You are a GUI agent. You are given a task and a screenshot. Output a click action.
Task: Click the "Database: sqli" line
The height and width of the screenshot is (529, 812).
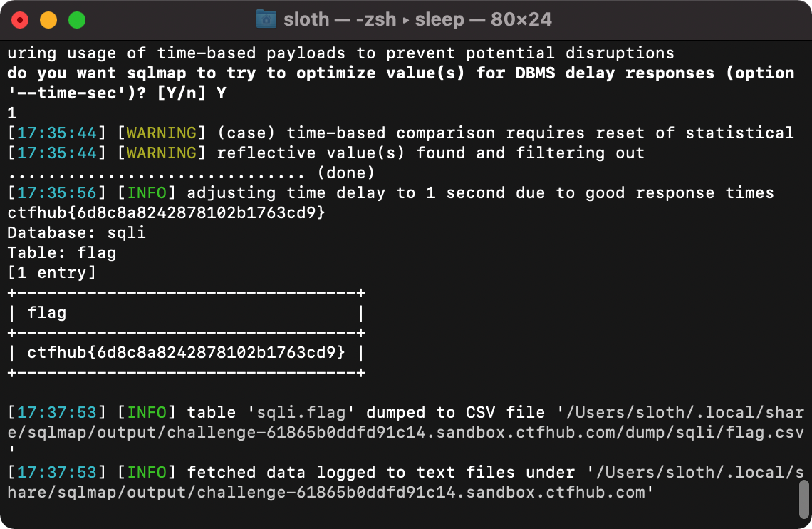click(x=76, y=232)
